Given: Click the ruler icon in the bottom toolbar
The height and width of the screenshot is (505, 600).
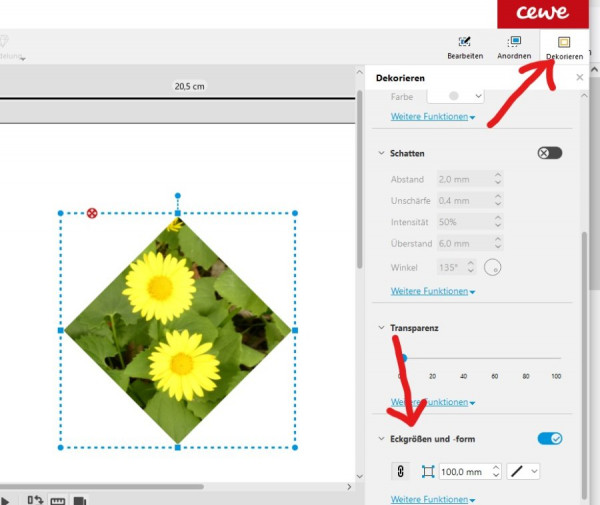Looking at the screenshot, I should click(57, 501).
